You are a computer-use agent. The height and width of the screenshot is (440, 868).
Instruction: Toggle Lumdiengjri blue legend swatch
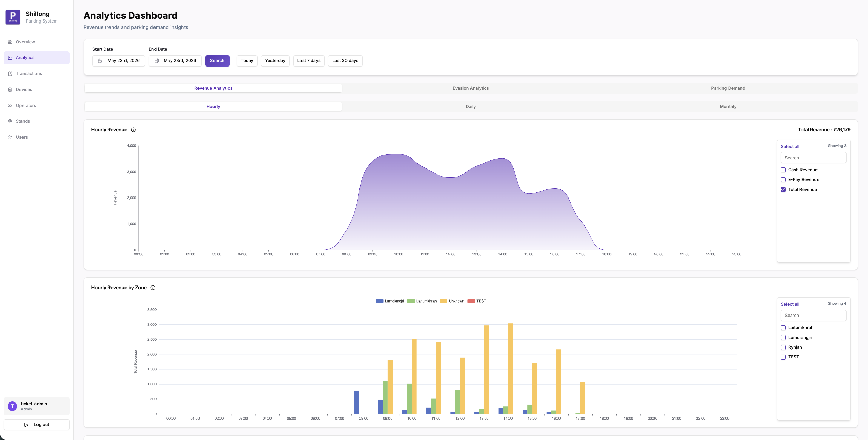[380, 301]
